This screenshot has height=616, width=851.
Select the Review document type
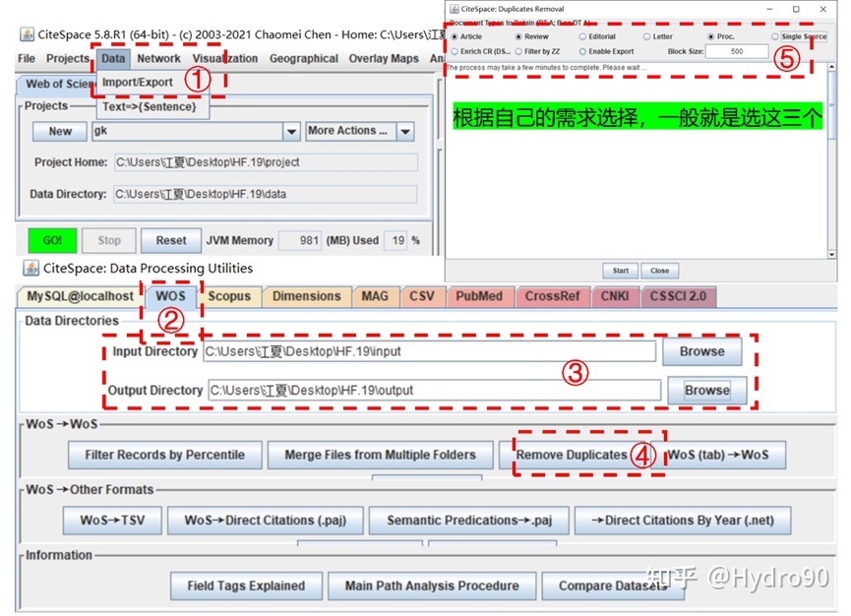point(518,37)
